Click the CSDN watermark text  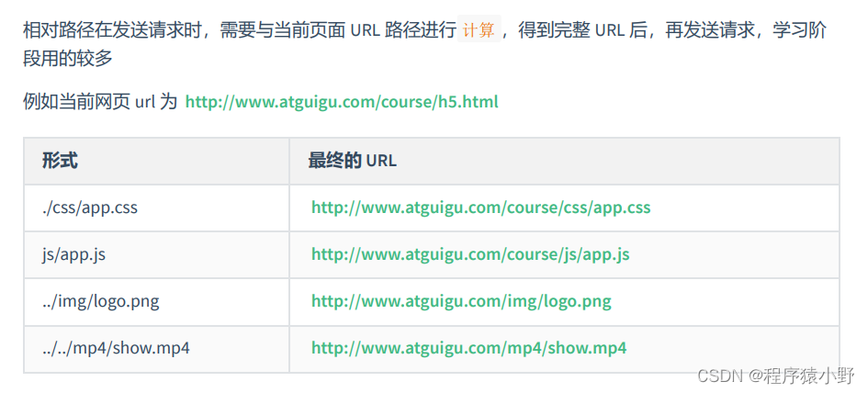click(x=719, y=376)
